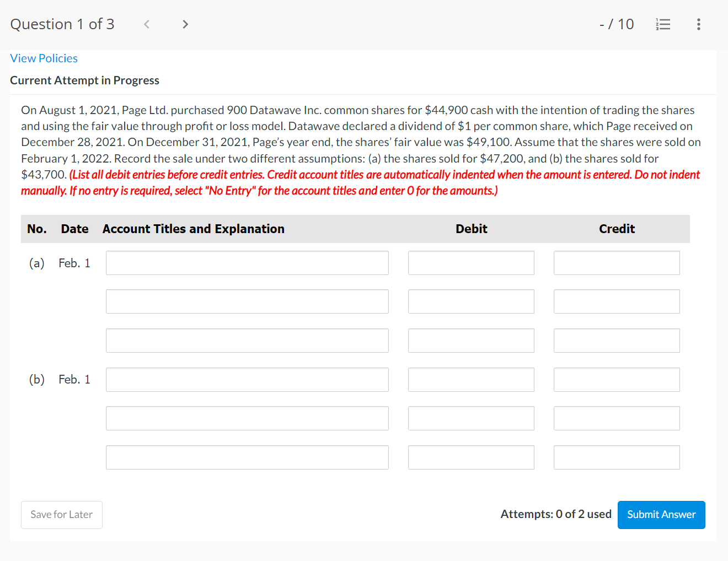This screenshot has height=561, width=728.
Task: Click the "Question 1 of 3" heading
Action: (x=62, y=24)
